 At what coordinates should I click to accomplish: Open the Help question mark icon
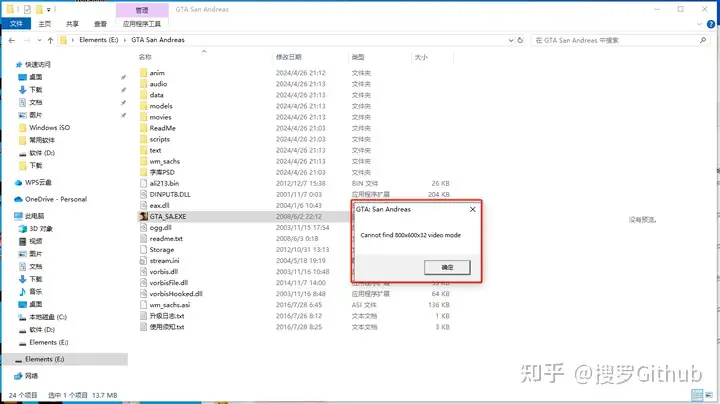click(711, 24)
